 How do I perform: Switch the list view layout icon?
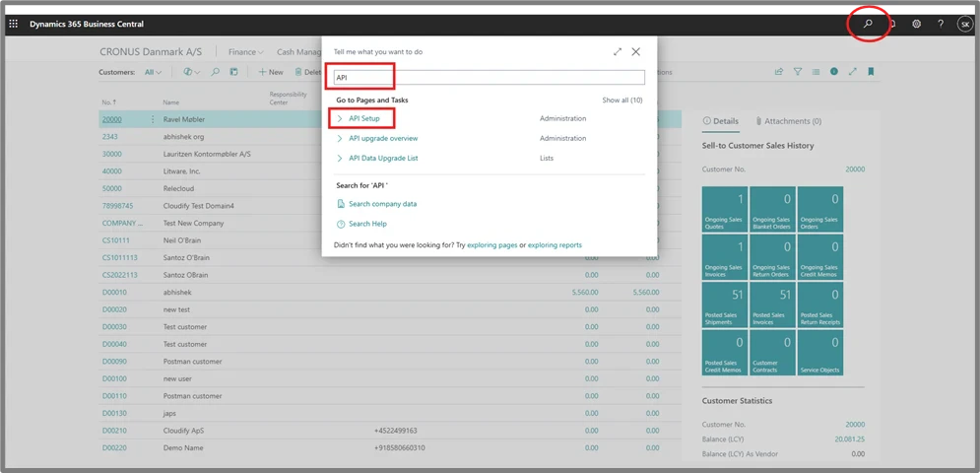click(x=816, y=72)
